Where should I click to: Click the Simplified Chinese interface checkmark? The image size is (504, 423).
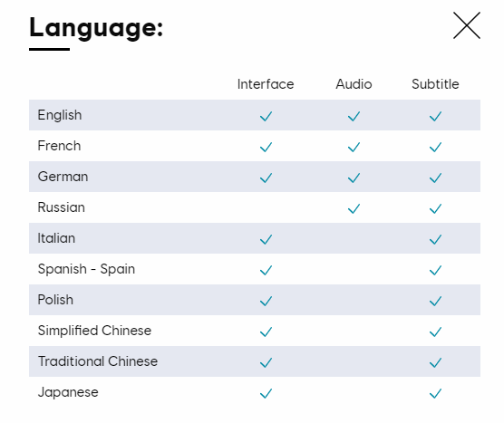[266, 332]
